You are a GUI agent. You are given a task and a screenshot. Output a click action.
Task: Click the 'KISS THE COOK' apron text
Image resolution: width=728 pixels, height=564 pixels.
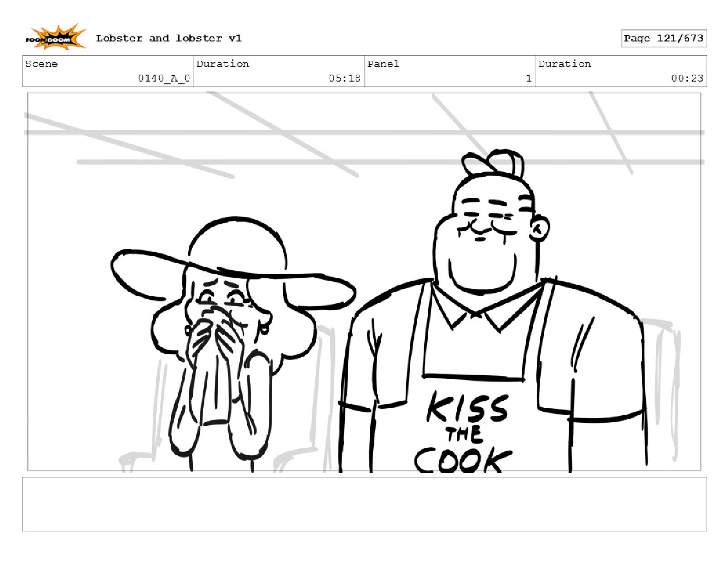coord(463,432)
